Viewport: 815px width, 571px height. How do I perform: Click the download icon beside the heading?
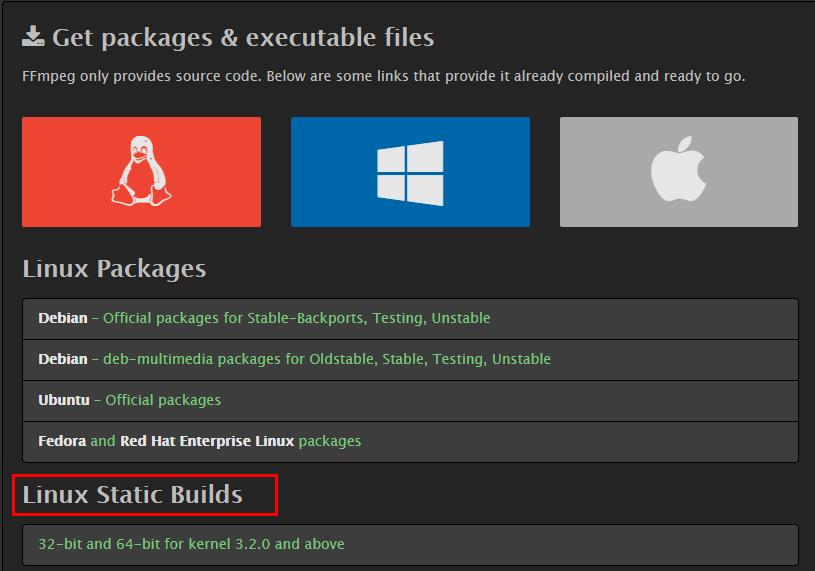click(33, 38)
